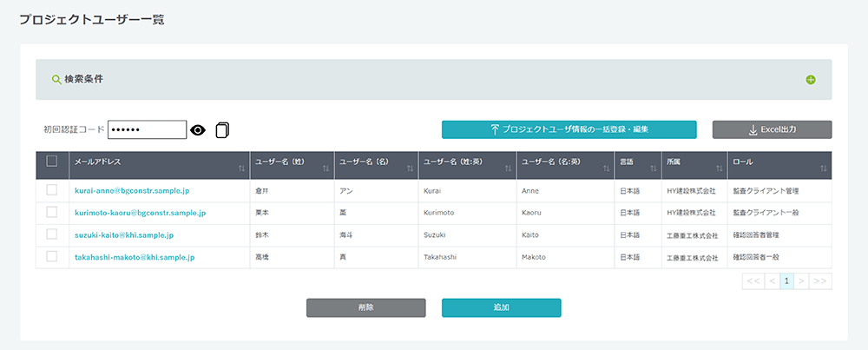Select all rows with header checkbox

pyautogui.click(x=52, y=161)
